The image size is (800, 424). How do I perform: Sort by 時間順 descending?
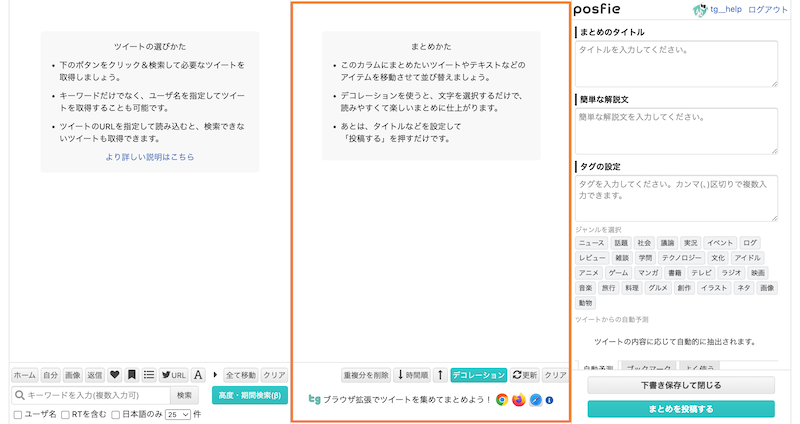(412, 375)
